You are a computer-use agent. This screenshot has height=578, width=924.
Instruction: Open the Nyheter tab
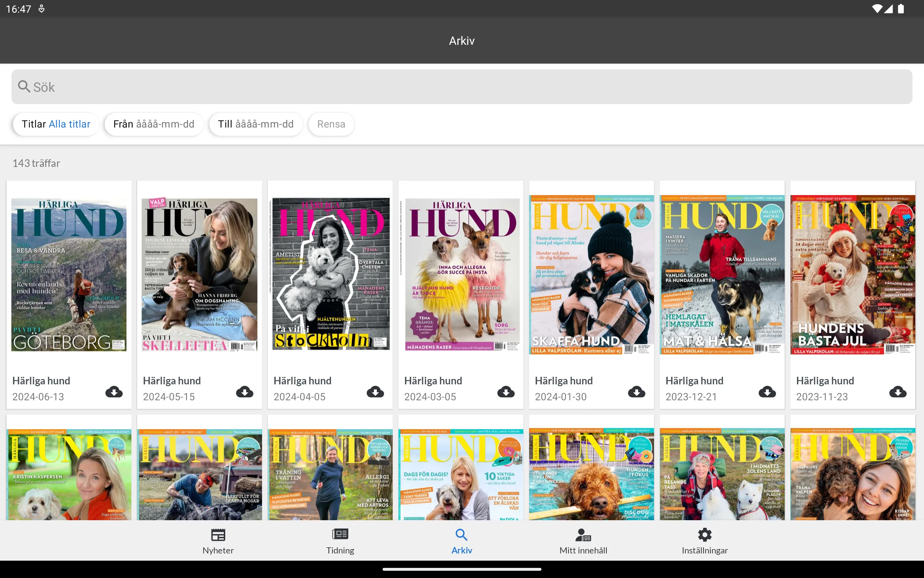[218, 542]
